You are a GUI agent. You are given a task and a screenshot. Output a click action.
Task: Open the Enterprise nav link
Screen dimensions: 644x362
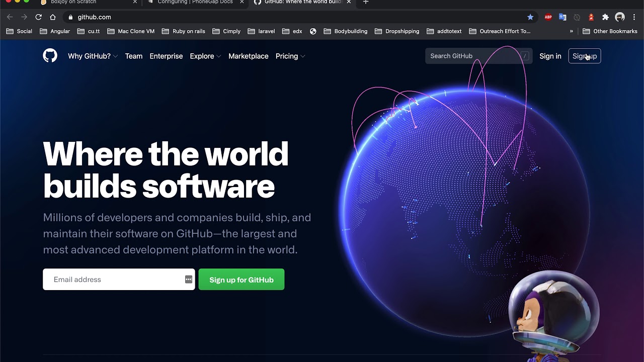pos(166,56)
